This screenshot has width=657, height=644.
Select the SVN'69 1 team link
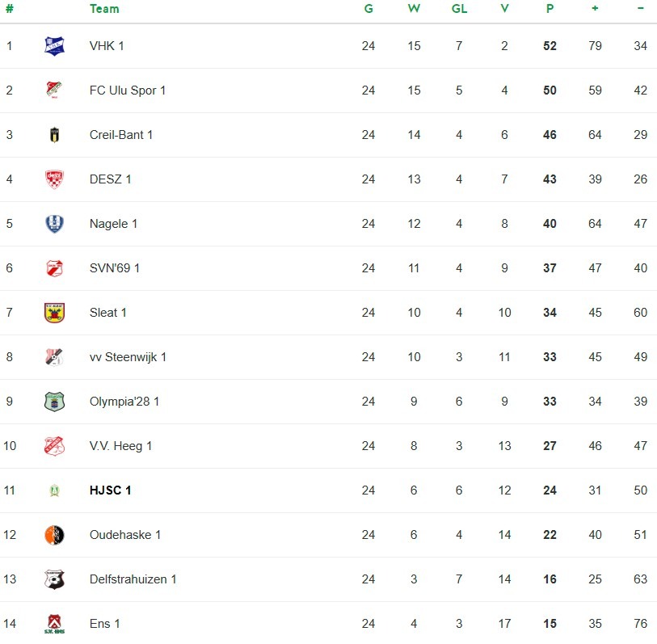(115, 268)
